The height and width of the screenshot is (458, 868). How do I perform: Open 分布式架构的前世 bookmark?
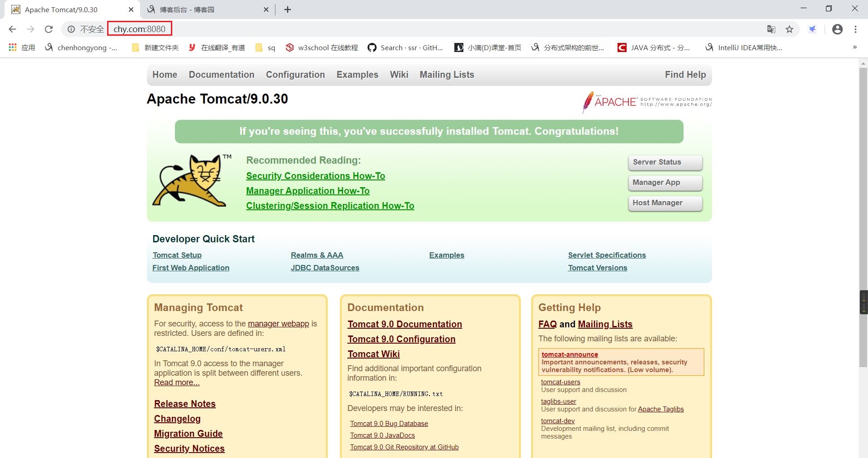(x=567, y=47)
